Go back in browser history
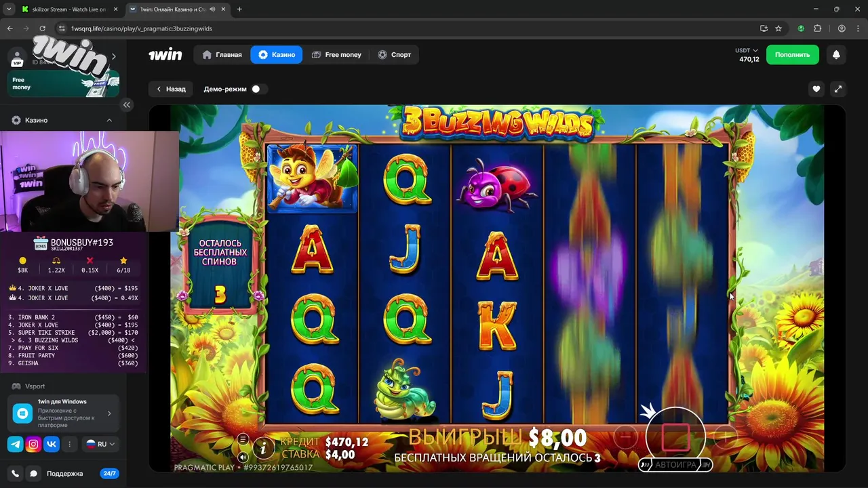 click(x=9, y=28)
